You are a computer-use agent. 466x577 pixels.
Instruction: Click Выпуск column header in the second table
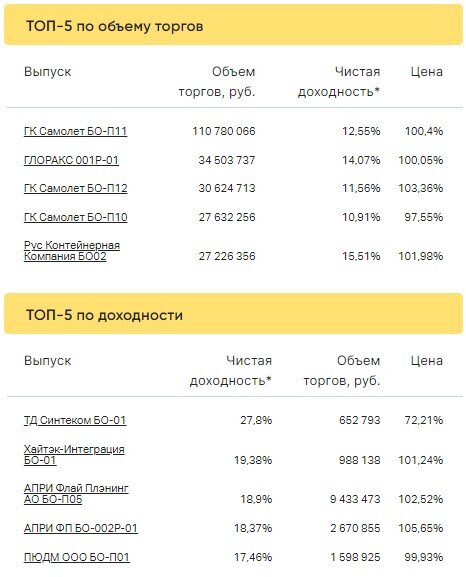47,361
